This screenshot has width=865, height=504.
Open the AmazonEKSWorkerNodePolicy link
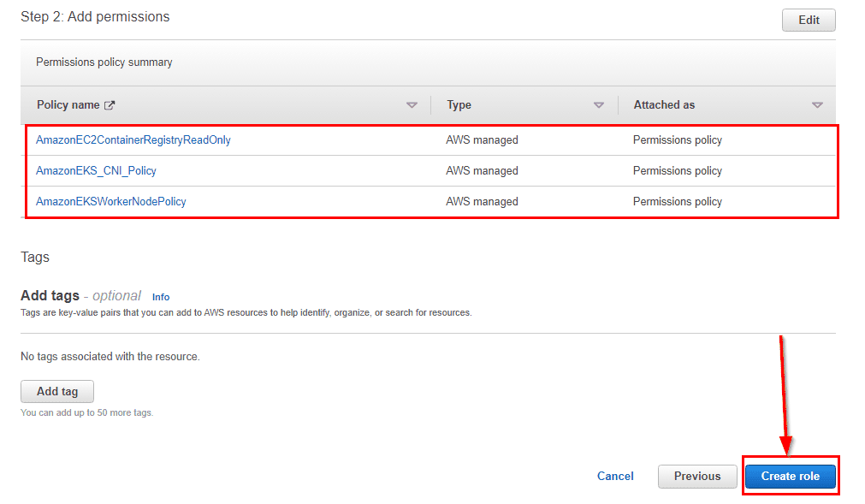tap(110, 202)
